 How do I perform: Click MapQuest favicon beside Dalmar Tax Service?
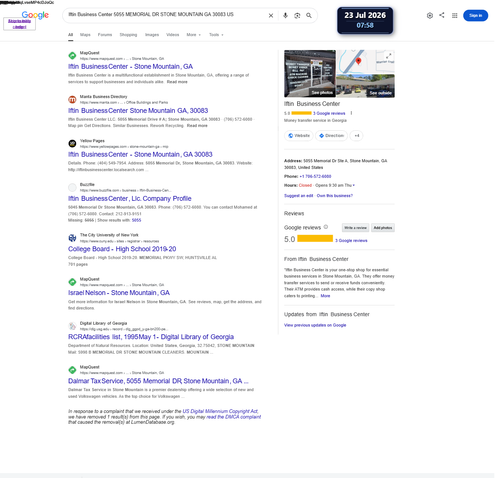click(x=72, y=370)
